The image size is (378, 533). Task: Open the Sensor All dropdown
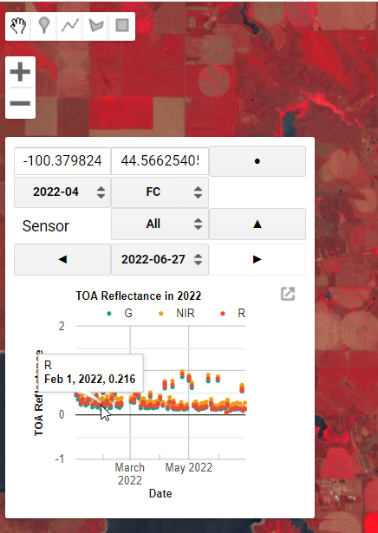(160, 224)
